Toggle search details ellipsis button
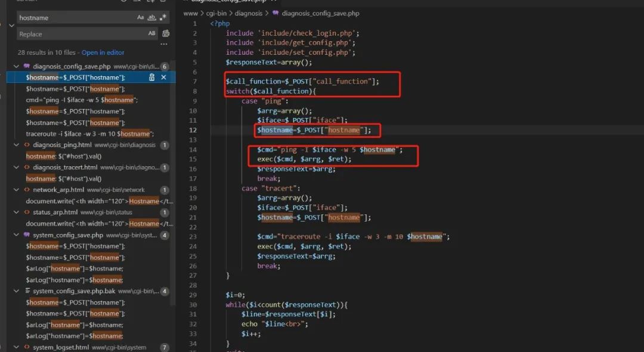 pos(164,44)
